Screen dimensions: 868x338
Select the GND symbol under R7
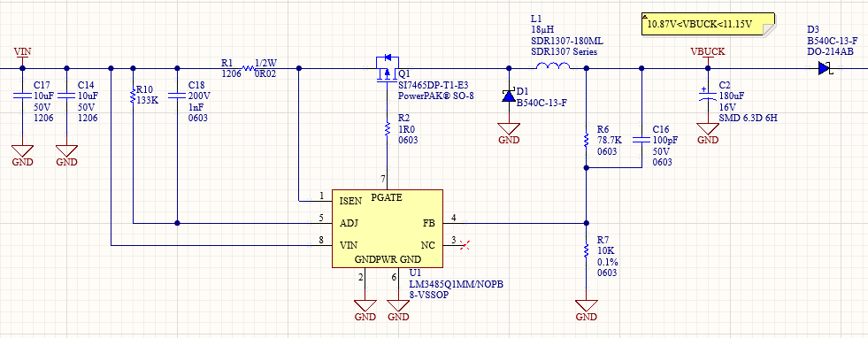click(587, 311)
